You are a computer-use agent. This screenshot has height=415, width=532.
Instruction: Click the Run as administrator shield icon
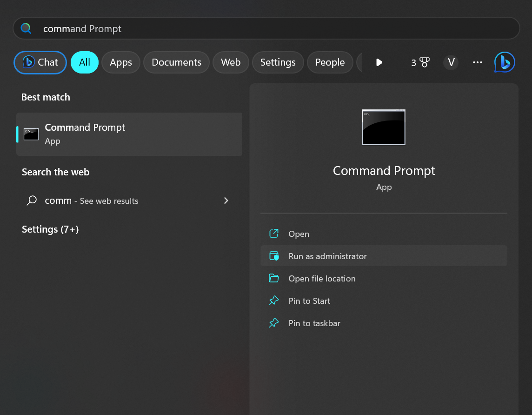pyautogui.click(x=274, y=256)
